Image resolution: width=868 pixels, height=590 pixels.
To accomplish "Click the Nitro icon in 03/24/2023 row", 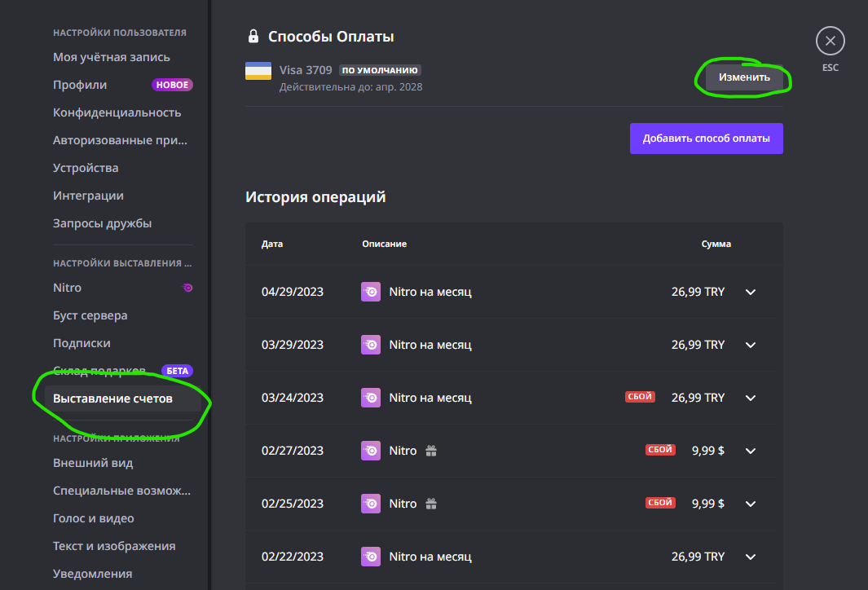I will point(370,398).
